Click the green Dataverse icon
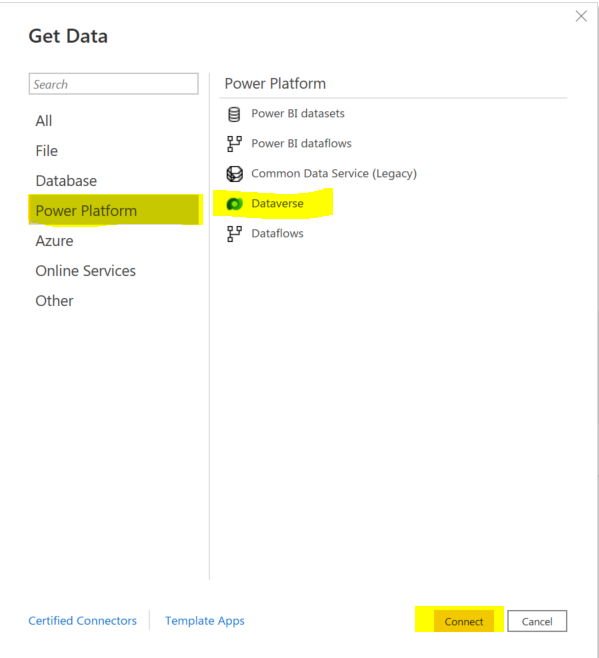The image size is (599, 658). pyautogui.click(x=234, y=204)
